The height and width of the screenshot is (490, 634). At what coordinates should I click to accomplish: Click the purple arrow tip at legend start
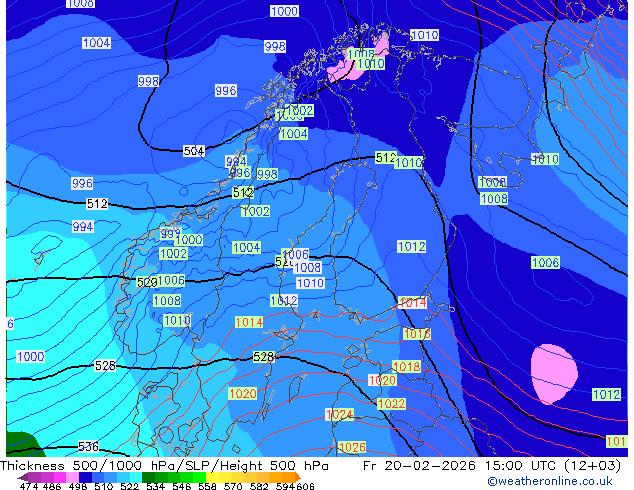22,477
